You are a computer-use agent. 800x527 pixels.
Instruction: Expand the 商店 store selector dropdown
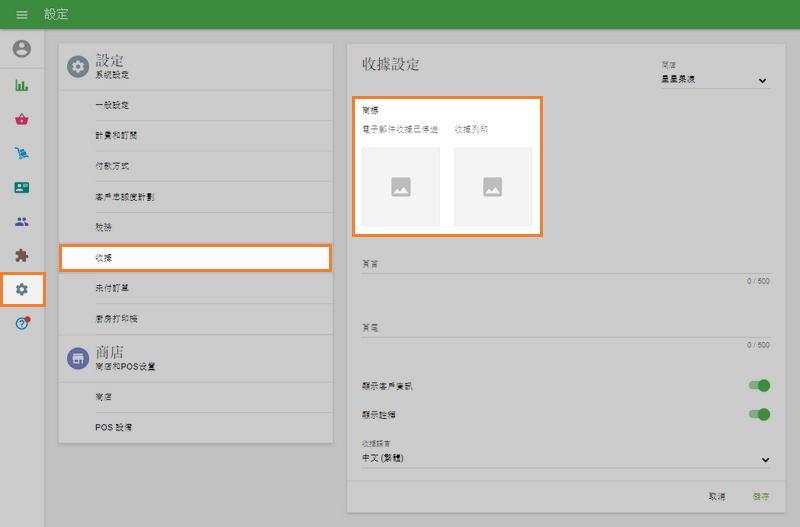pos(715,80)
